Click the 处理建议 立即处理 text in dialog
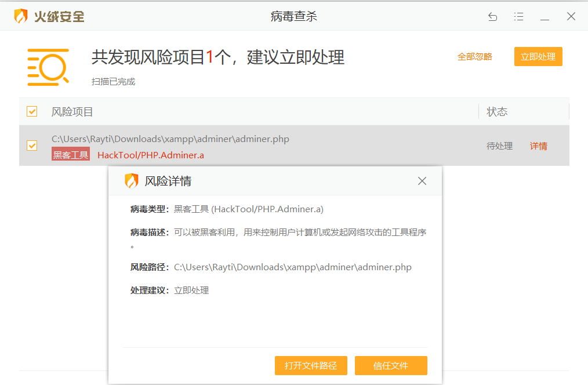Screen dimensions: 588x385 coord(191,290)
